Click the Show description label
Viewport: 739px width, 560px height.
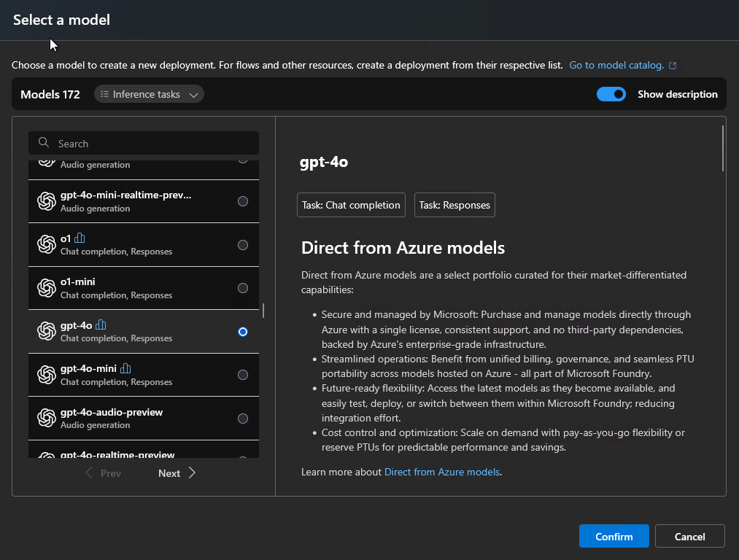[677, 94]
